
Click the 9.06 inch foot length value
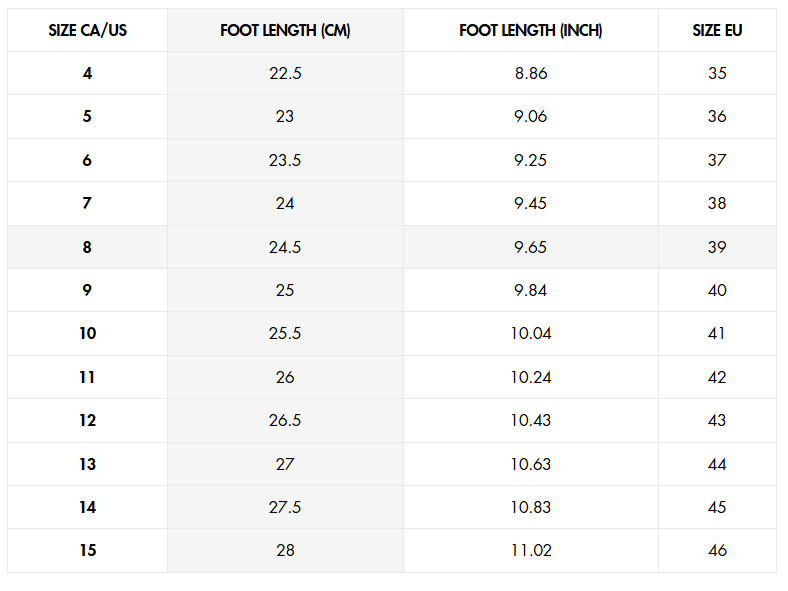531,117
